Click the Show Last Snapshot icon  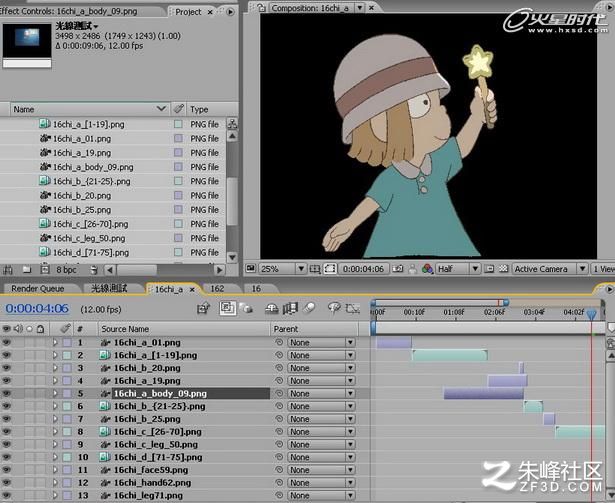pyautogui.click(x=413, y=269)
